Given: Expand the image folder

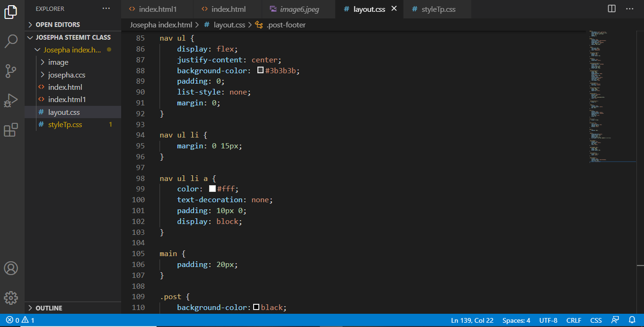Looking at the screenshot, I should point(58,62).
